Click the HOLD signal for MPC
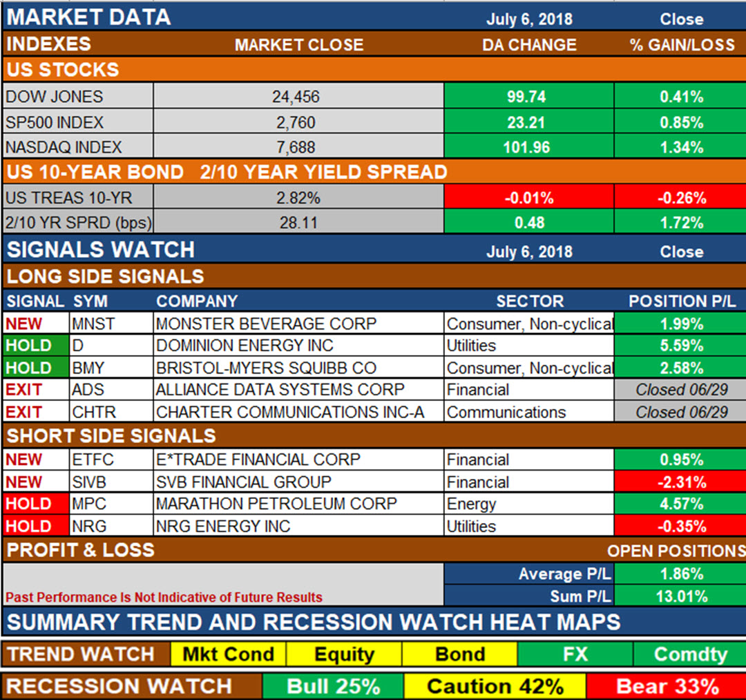This screenshot has width=746, height=700. (35, 504)
